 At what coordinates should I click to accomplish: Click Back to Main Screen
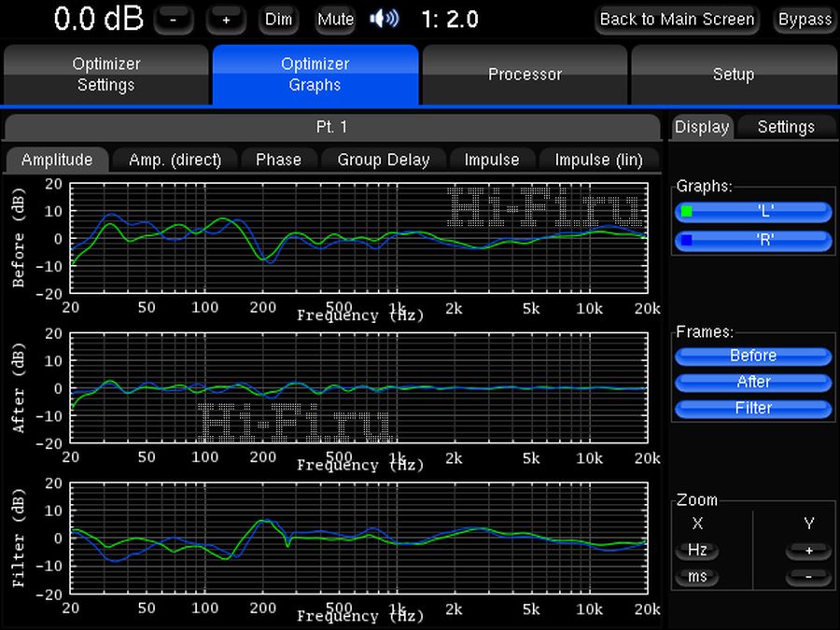[677, 19]
